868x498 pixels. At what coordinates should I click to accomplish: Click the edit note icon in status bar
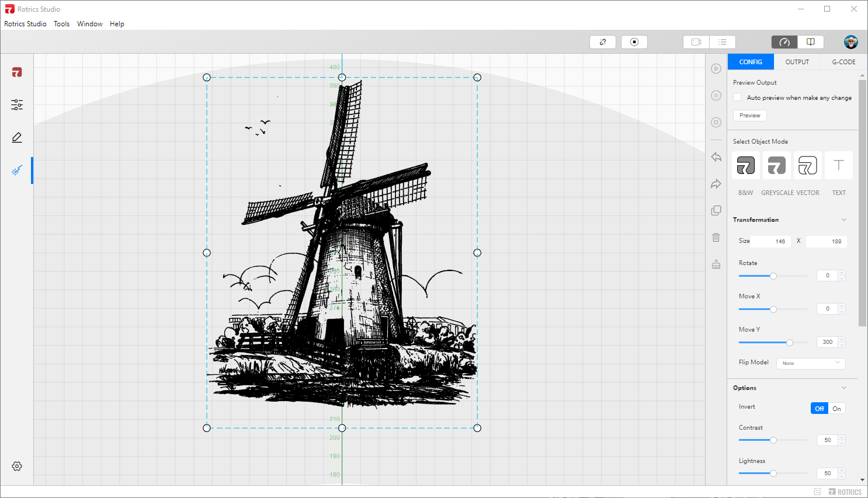pos(818,492)
